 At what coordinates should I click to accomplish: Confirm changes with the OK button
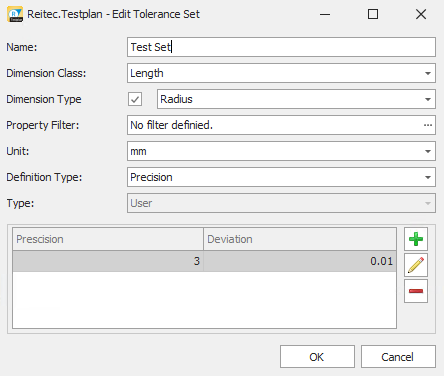[317, 357]
